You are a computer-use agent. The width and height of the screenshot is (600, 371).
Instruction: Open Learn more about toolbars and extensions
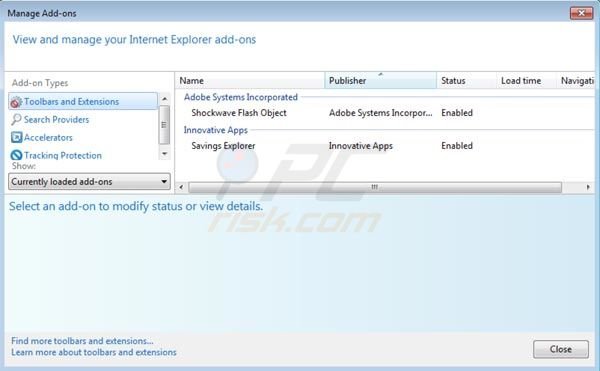click(94, 352)
